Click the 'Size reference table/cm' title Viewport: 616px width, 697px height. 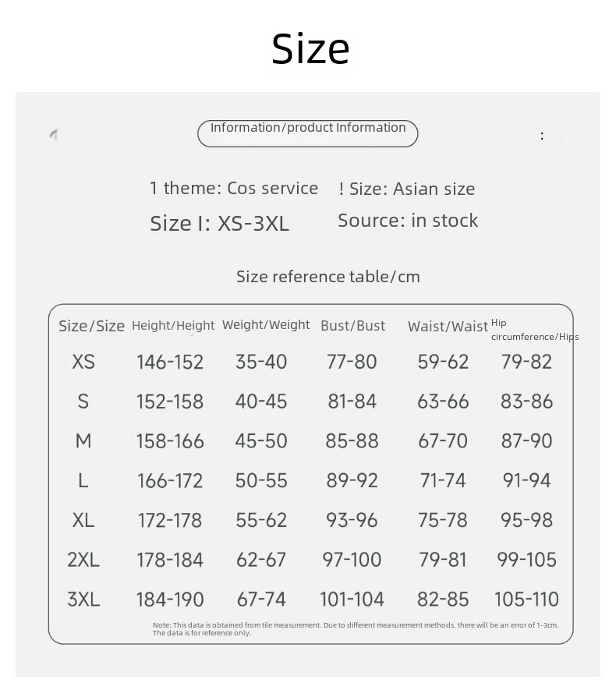328,276
